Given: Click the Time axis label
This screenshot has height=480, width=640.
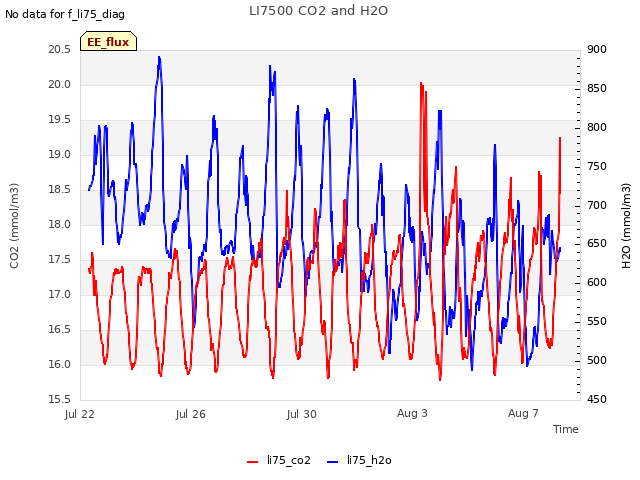Looking at the screenshot, I should point(566,429).
